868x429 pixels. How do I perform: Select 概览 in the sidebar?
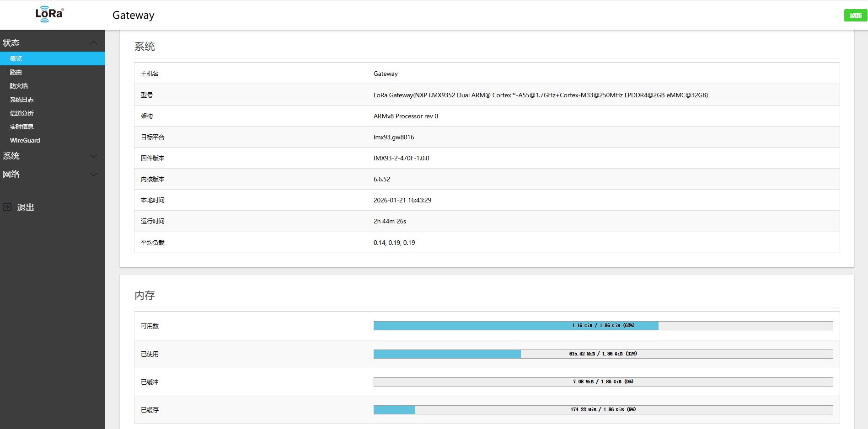[x=16, y=58]
